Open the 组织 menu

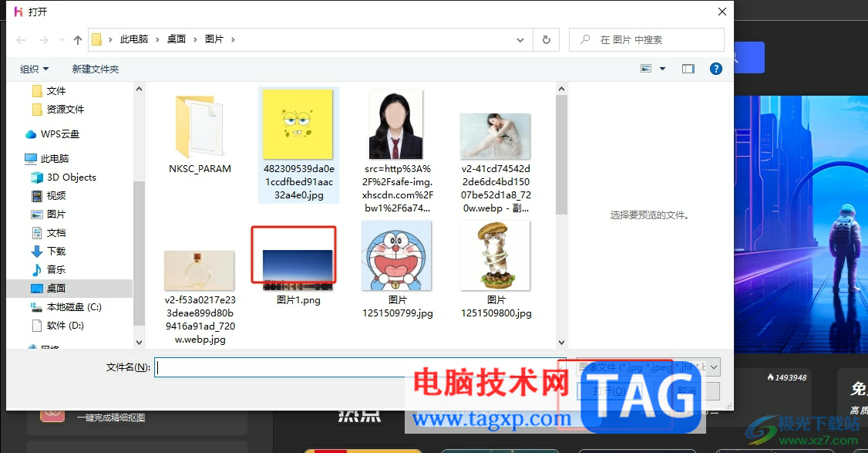(x=35, y=69)
